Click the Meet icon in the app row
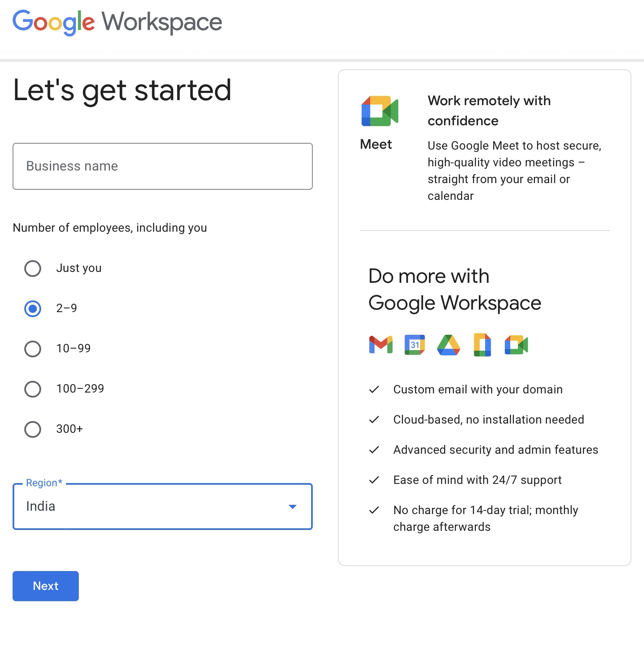Image resolution: width=644 pixels, height=672 pixels. point(516,345)
